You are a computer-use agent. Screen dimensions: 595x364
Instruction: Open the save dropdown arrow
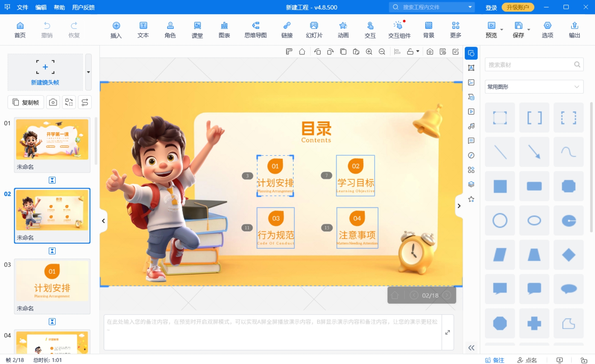pos(529,30)
